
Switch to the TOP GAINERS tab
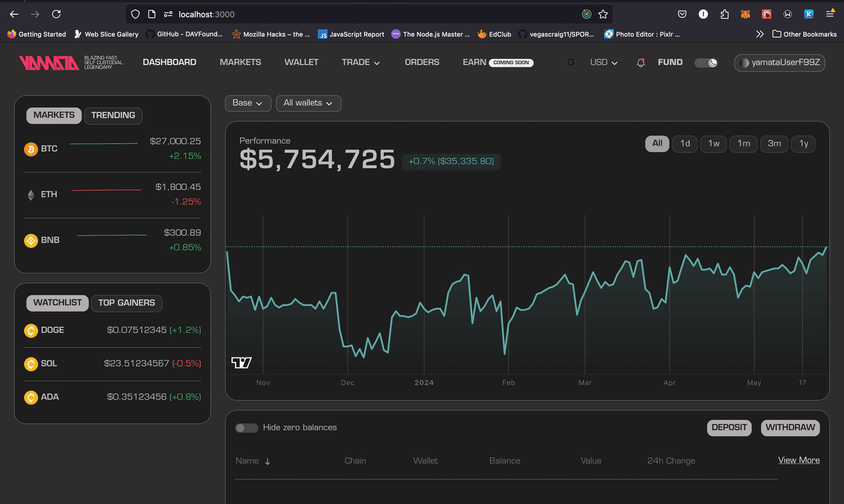[127, 303]
